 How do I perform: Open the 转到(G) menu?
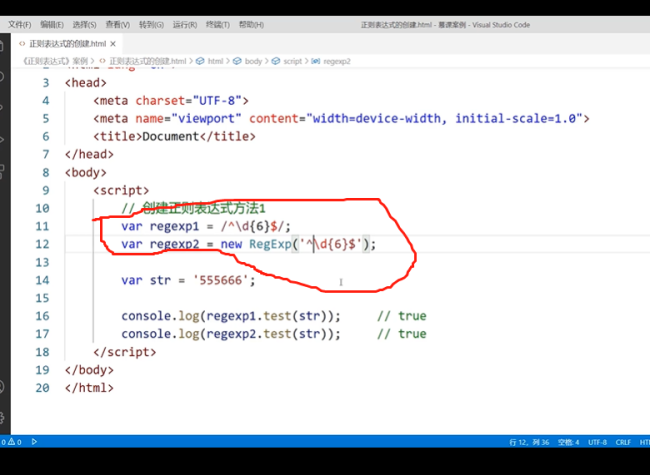pos(151,25)
